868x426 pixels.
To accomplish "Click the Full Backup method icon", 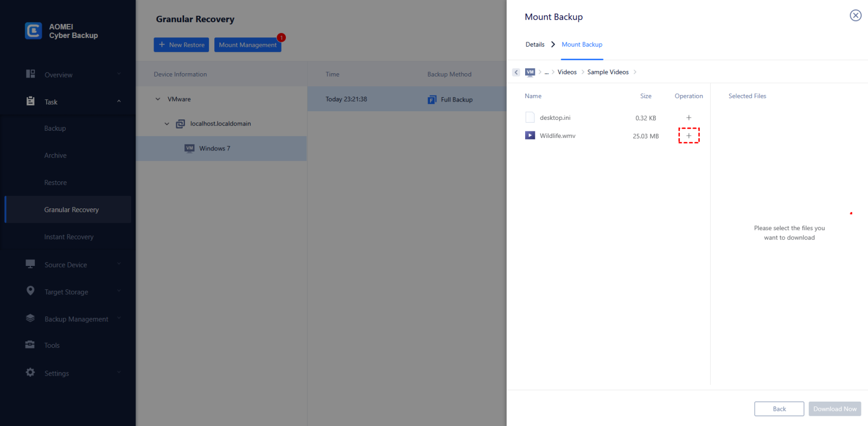I will tap(432, 100).
